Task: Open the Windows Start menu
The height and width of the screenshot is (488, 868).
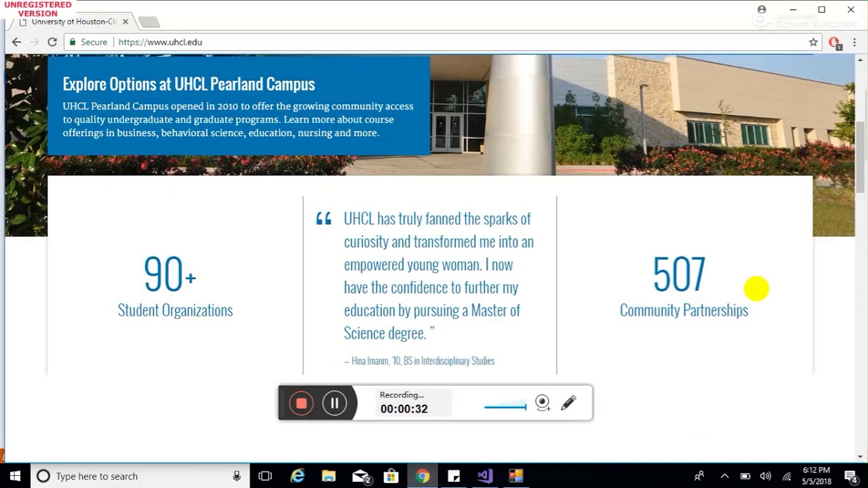Action: (15, 476)
